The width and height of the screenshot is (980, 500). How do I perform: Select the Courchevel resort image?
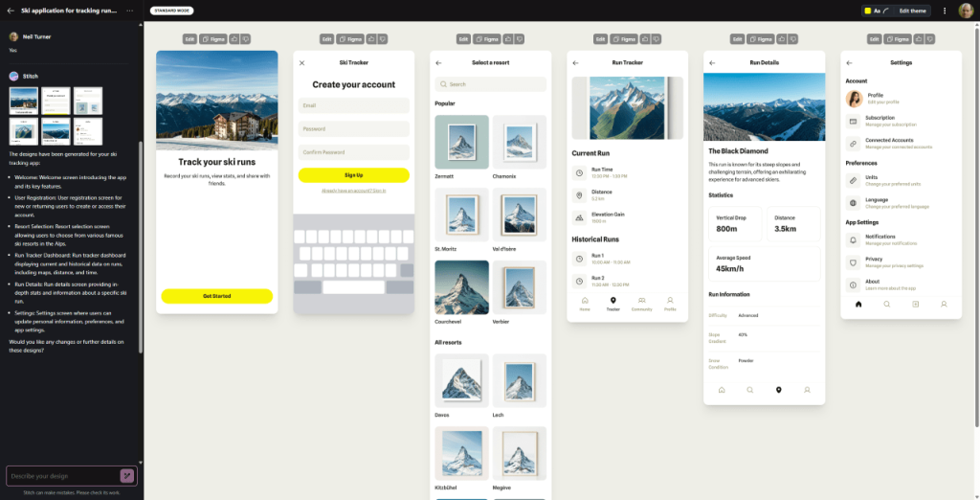coord(462,287)
